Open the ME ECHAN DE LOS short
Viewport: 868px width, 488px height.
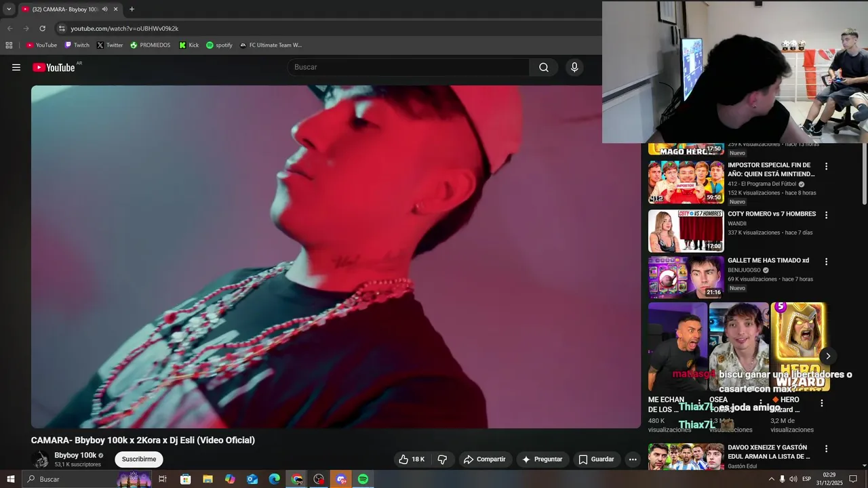pyautogui.click(x=677, y=347)
